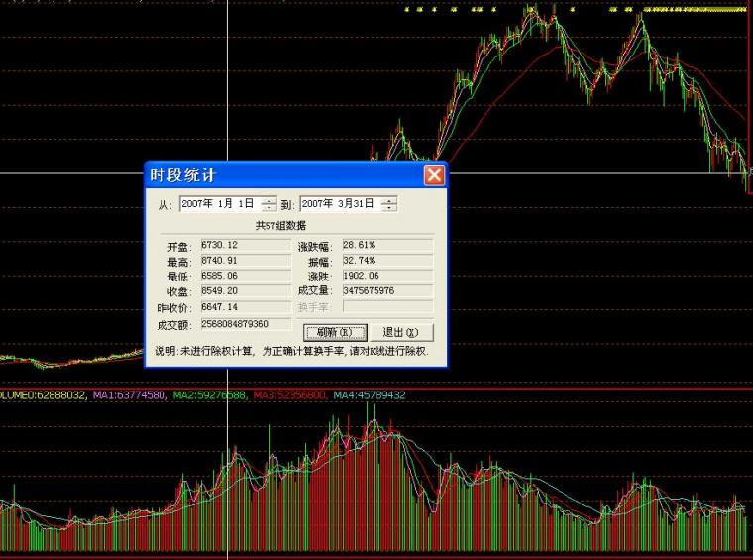Close the 时段统计 dialog
Image resolution: width=753 pixels, height=560 pixels.
(x=434, y=175)
